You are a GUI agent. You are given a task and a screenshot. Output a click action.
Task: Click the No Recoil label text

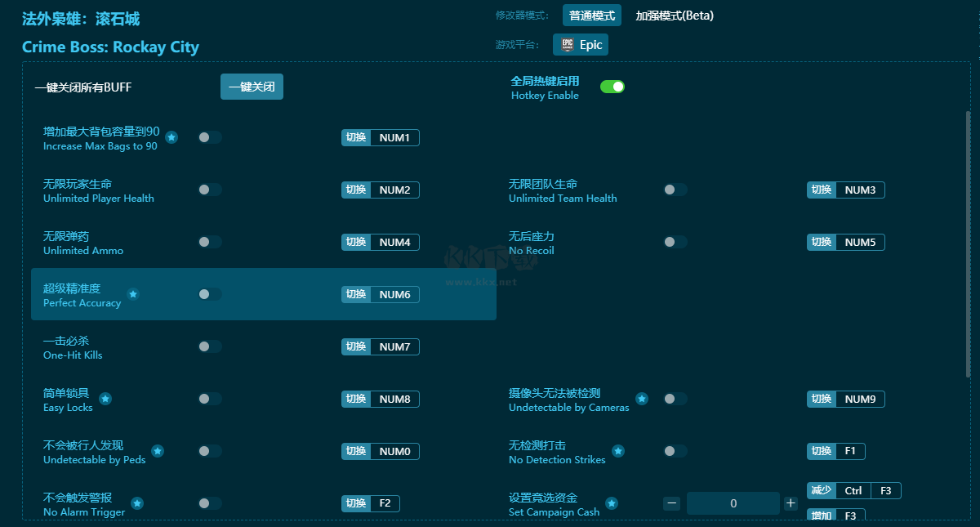pos(532,251)
